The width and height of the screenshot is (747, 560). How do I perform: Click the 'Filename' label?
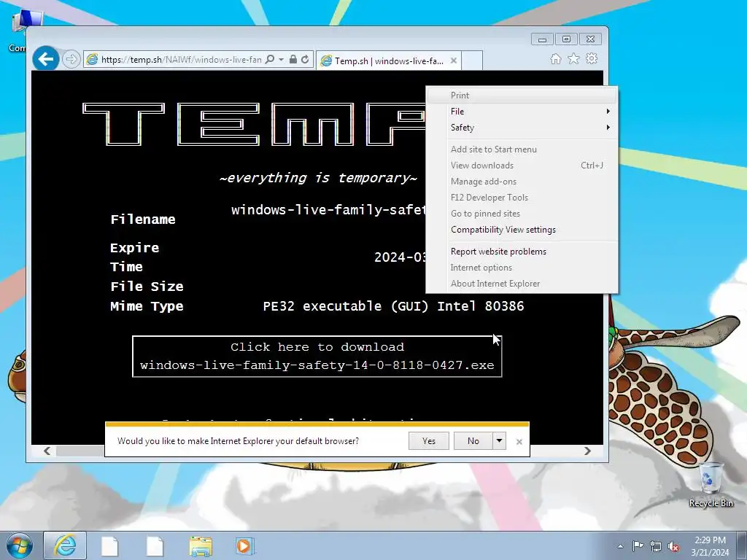[143, 219]
